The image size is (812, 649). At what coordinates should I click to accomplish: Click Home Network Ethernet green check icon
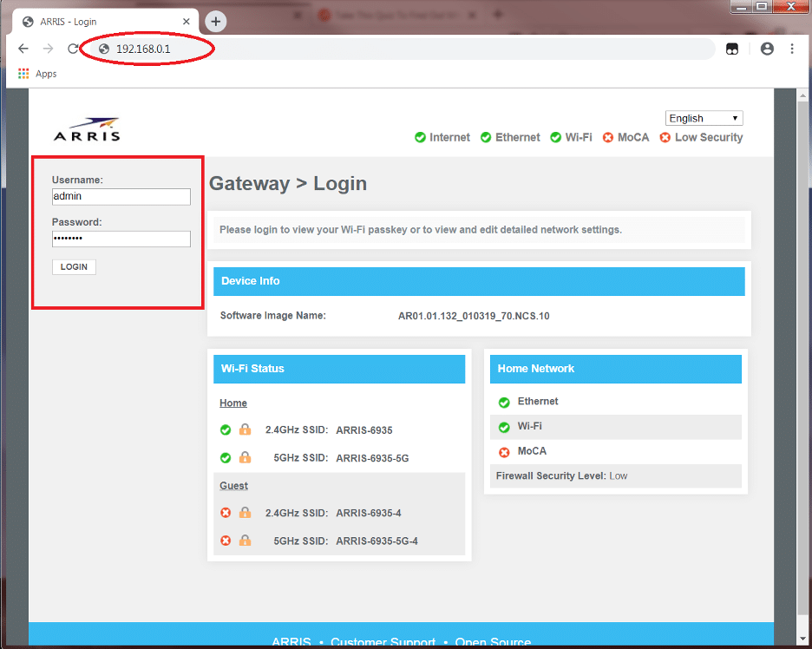click(504, 403)
